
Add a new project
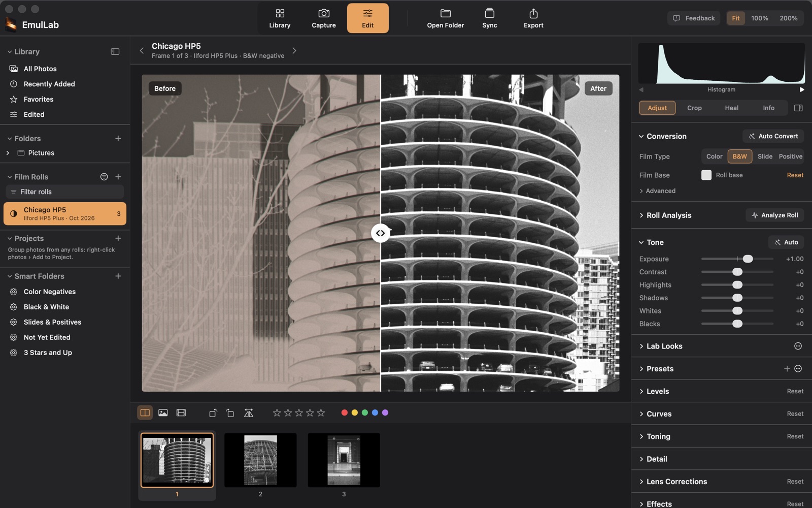pos(118,238)
